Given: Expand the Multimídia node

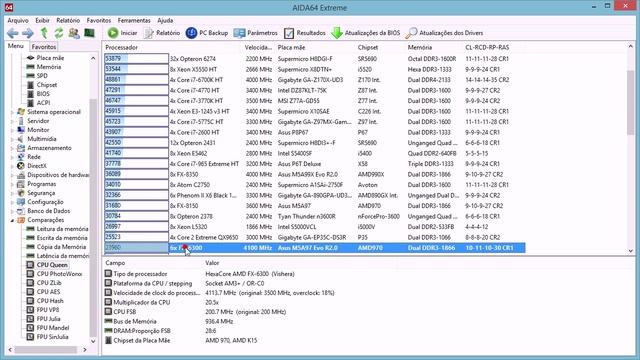Looking at the screenshot, I should pyautogui.click(x=12, y=139).
